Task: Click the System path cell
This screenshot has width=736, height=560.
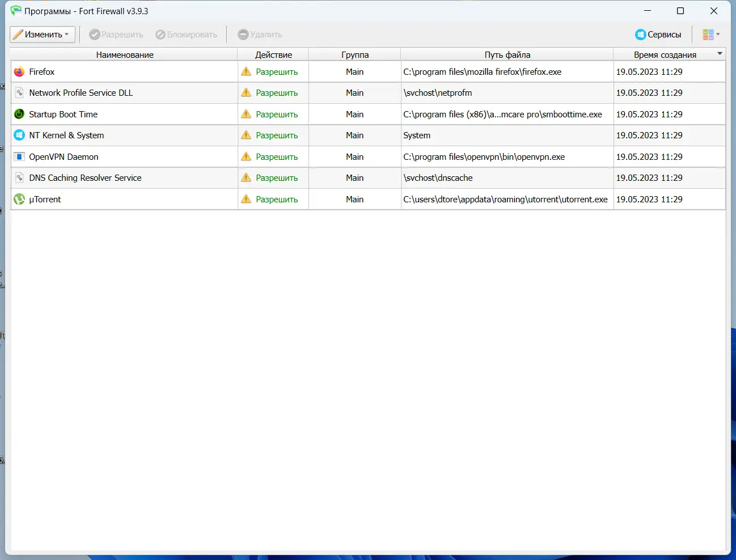Action: pyautogui.click(x=507, y=135)
